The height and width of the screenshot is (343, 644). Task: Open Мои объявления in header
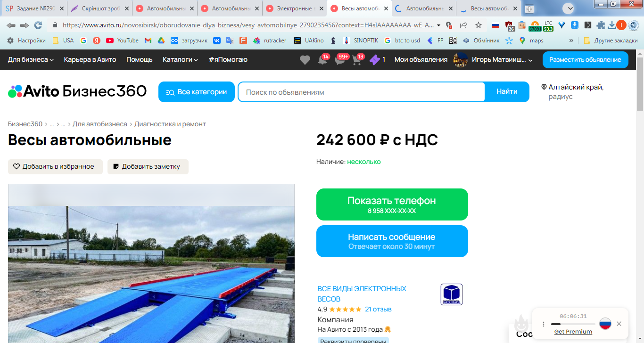point(421,60)
